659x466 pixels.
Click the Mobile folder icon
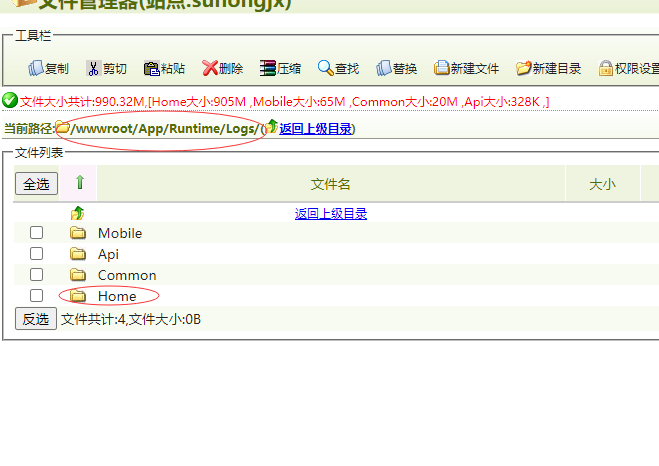78,233
